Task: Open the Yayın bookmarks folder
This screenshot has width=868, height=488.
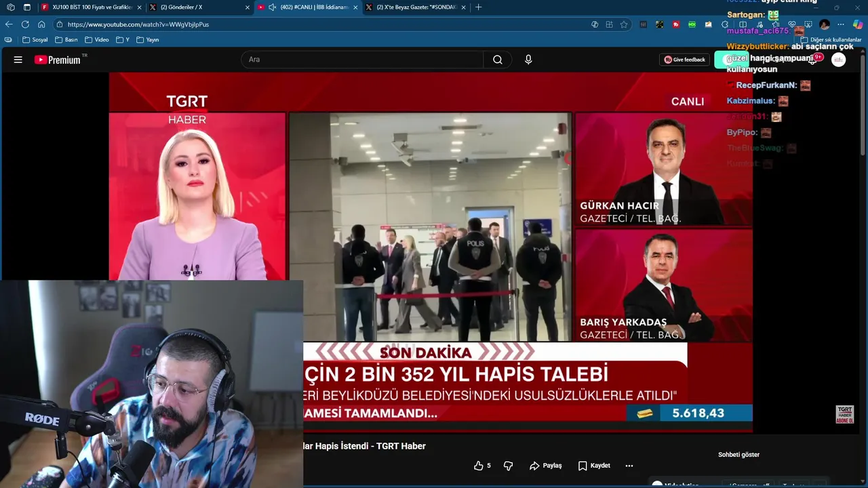Action: click(x=147, y=40)
